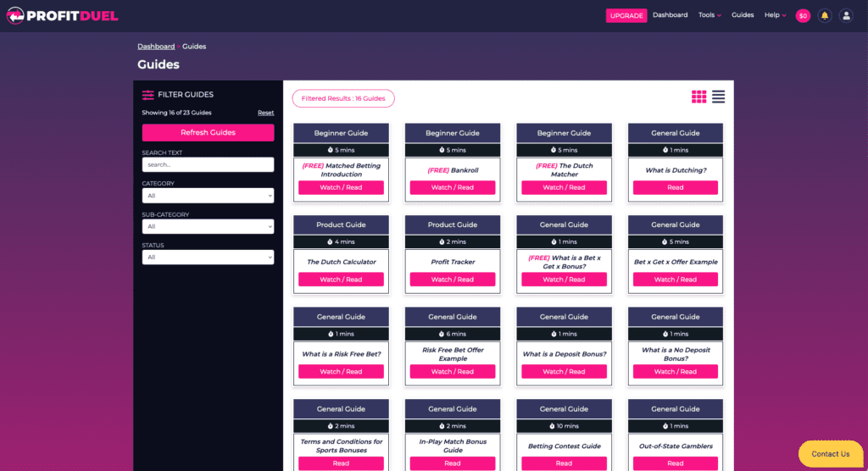Watch / Read Risk Free Bet Offer Example
This screenshot has width=868, height=471.
click(x=453, y=371)
